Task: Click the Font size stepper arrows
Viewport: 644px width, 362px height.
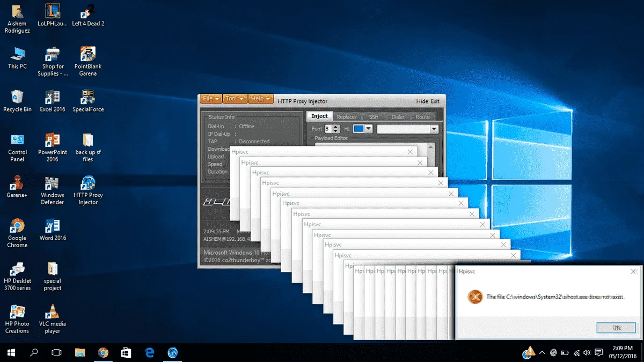Action: tap(336, 129)
